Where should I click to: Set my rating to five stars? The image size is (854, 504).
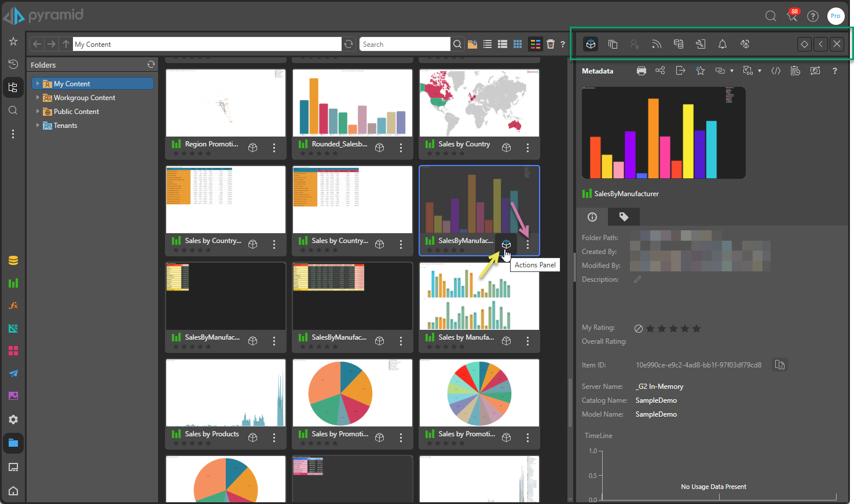point(697,329)
